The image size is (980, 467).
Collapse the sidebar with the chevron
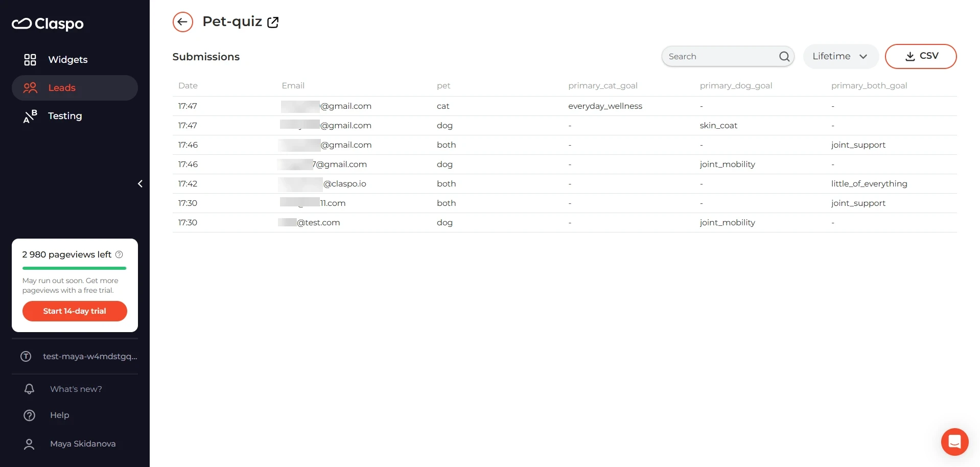tap(140, 183)
